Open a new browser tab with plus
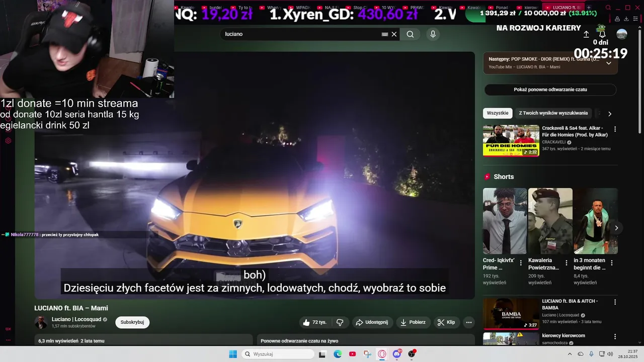The image size is (644, 362). tap(589, 8)
